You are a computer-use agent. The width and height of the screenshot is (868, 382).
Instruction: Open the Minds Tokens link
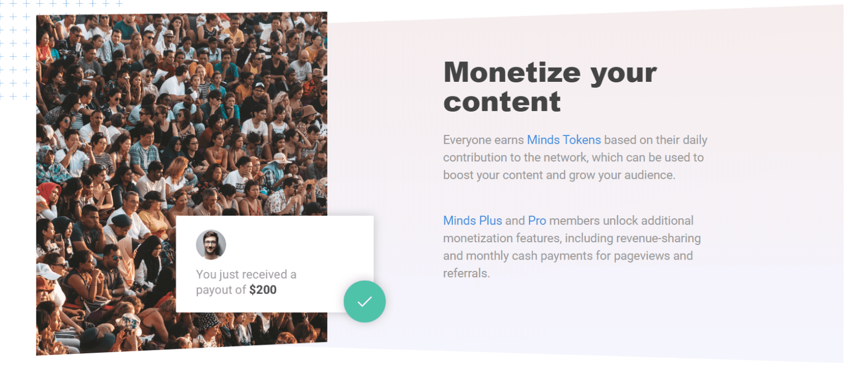click(564, 140)
